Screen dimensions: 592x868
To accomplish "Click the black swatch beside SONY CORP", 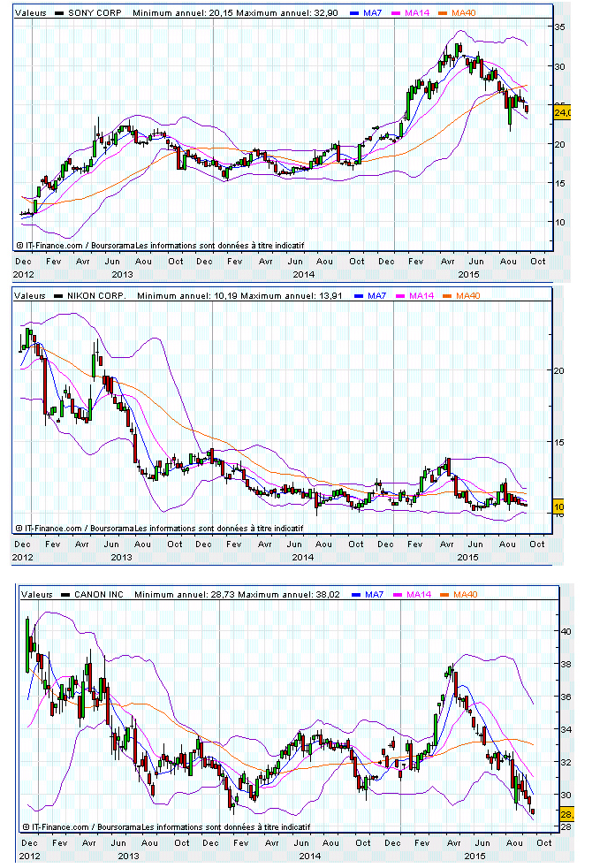I will click(x=58, y=13).
